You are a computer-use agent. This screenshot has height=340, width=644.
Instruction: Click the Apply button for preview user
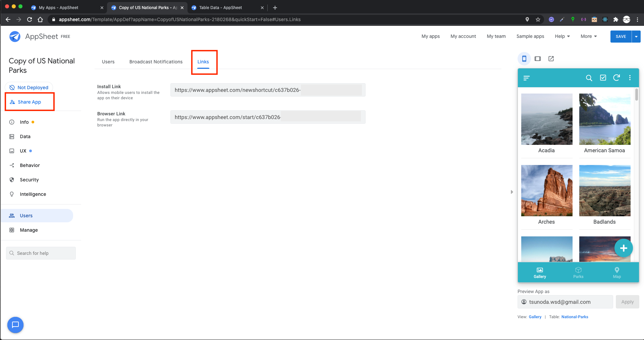click(x=627, y=302)
